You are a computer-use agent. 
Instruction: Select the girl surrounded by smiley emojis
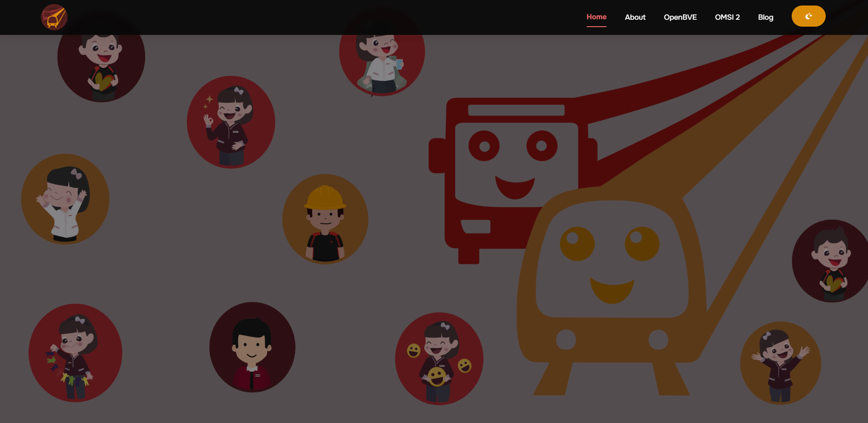tap(439, 358)
